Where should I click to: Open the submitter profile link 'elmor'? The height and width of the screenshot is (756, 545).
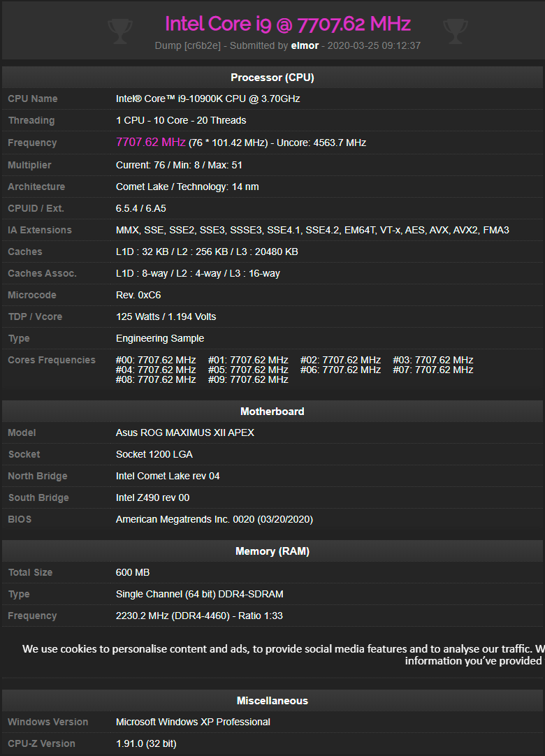(305, 46)
